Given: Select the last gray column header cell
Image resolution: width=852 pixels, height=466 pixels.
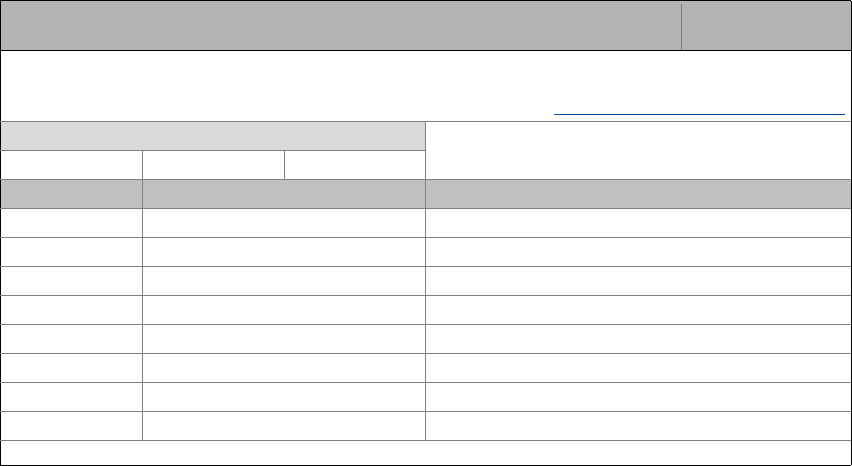Looking at the screenshot, I should click(x=638, y=193).
